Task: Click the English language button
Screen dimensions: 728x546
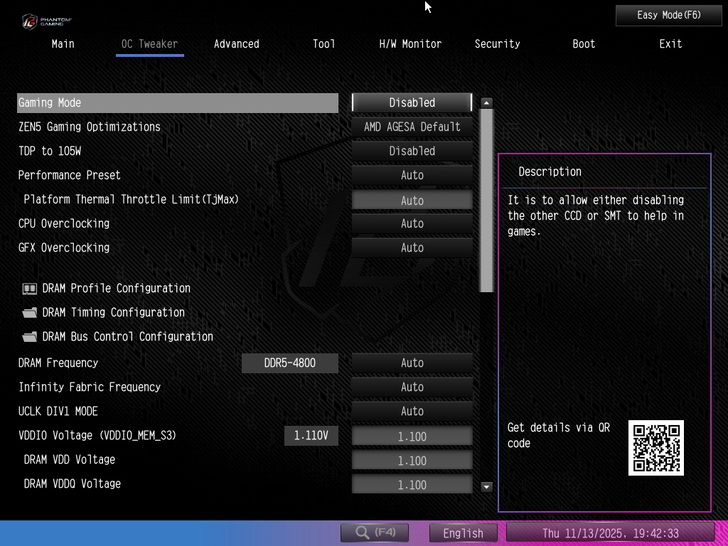Action: tap(463, 533)
